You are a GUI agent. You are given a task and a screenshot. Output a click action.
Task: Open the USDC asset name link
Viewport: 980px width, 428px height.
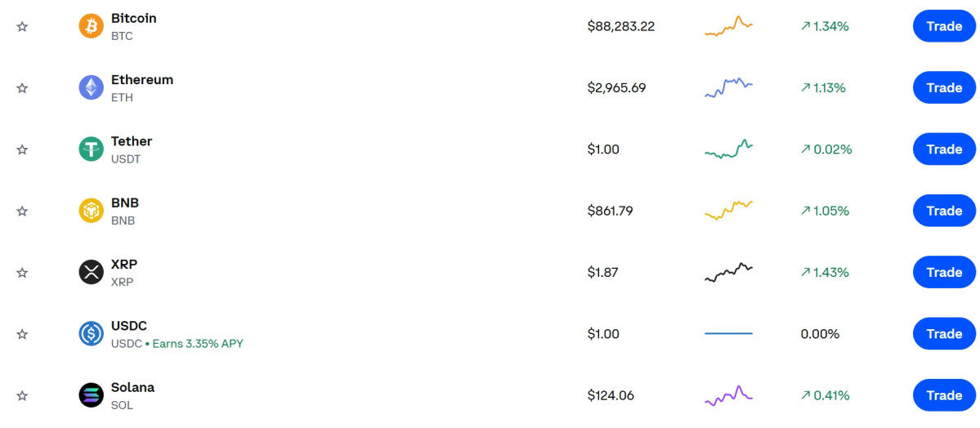(x=129, y=326)
